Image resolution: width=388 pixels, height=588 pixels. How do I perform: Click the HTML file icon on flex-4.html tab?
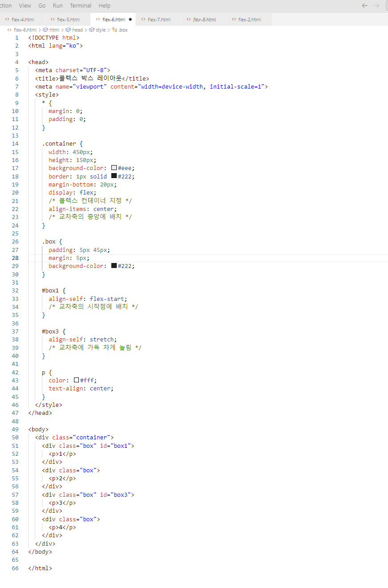(x=7, y=20)
